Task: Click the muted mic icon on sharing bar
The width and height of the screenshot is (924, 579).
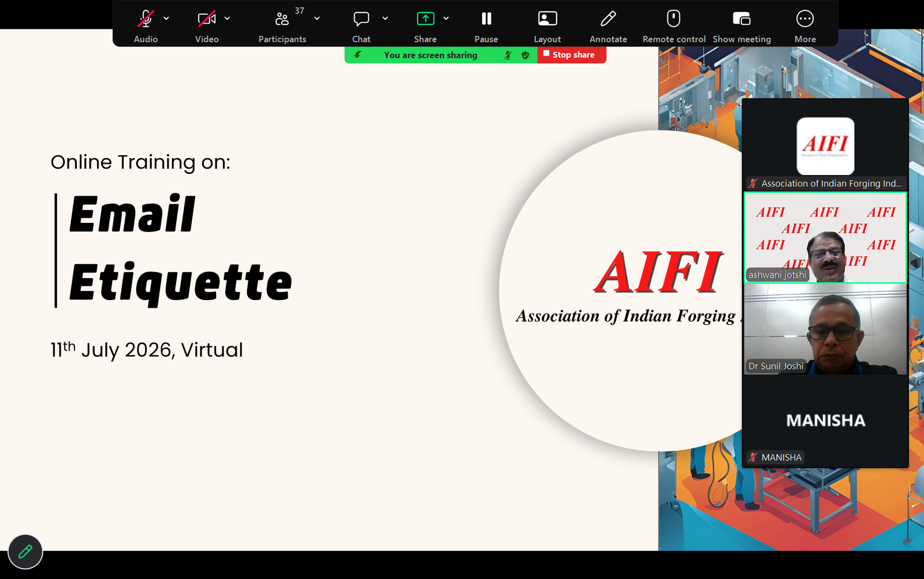Action: [508, 55]
